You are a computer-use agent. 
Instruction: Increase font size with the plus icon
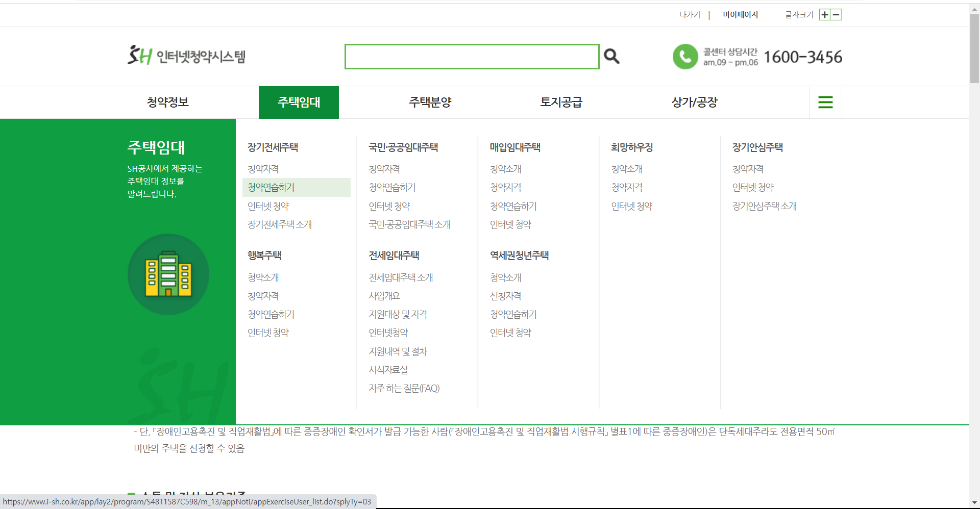(x=824, y=15)
